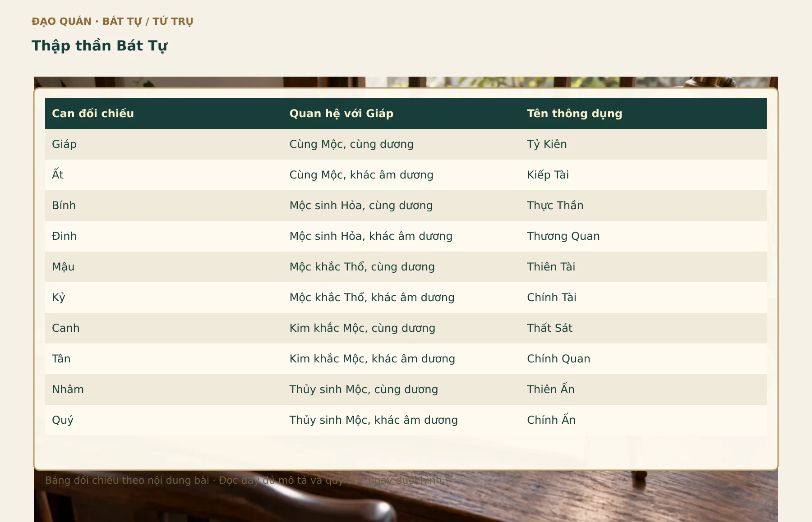Select the 'Ất' cell
Viewport: 812px width, 522px height.
point(164,175)
